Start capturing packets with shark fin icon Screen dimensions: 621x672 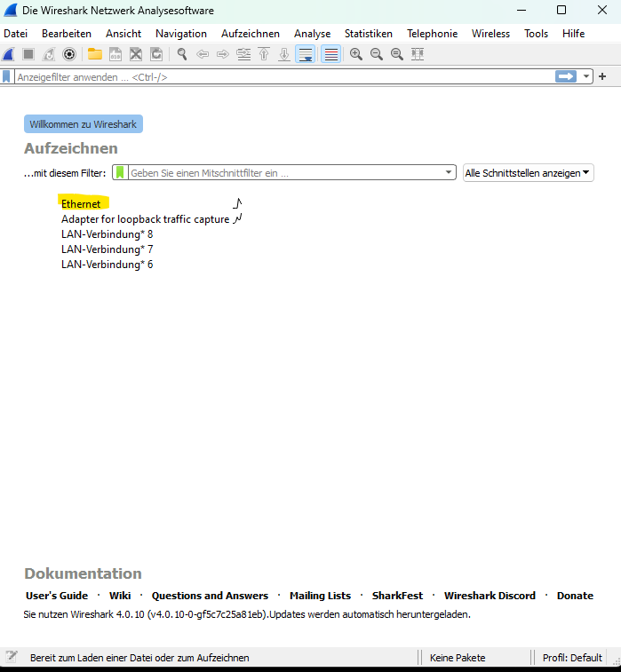(x=9, y=54)
